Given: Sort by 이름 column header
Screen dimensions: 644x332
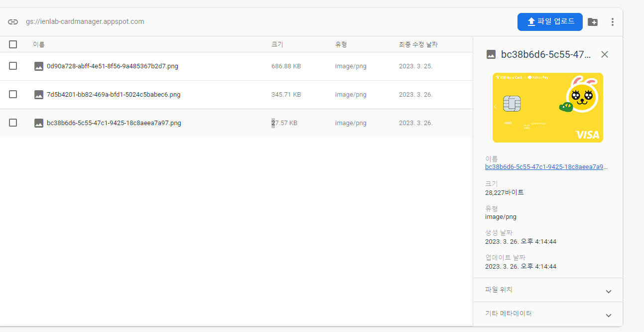Looking at the screenshot, I should pos(39,44).
